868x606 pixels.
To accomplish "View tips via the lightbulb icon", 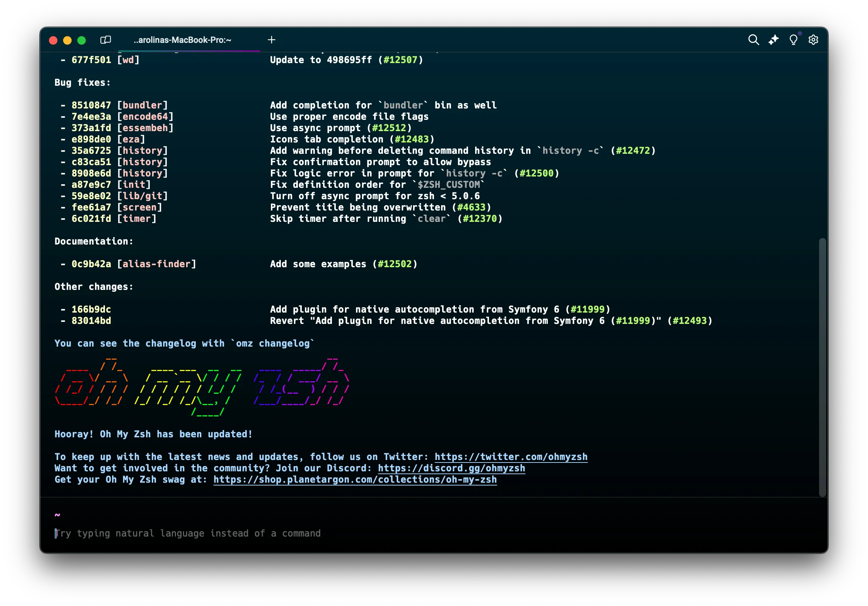I will coord(794,40).
